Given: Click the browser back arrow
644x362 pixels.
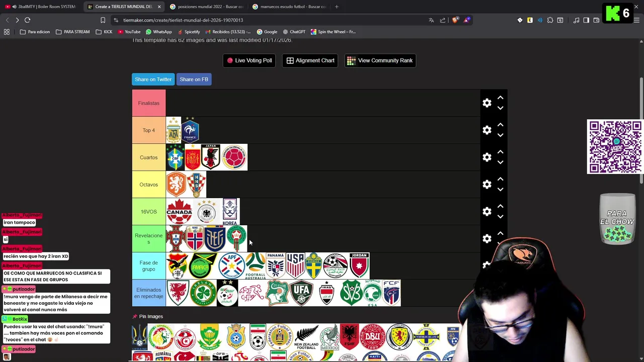Looking at the screenshot, I should tap(7, 20).
